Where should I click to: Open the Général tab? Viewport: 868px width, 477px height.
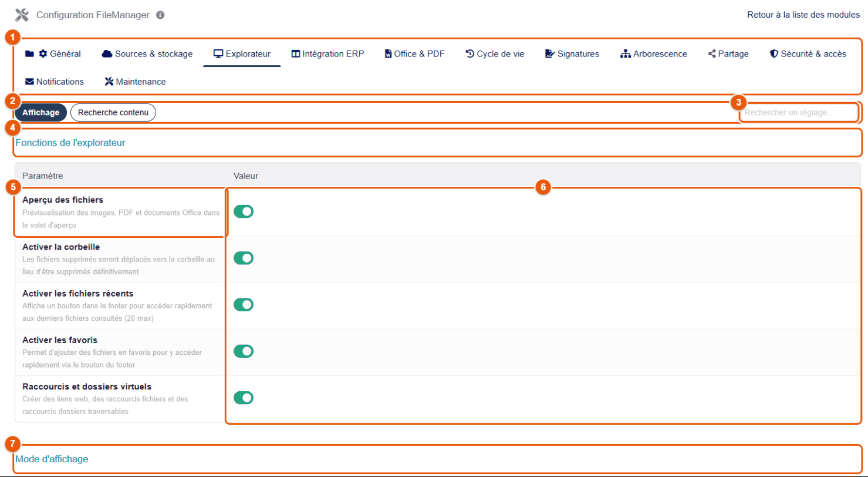coord(53,54)
